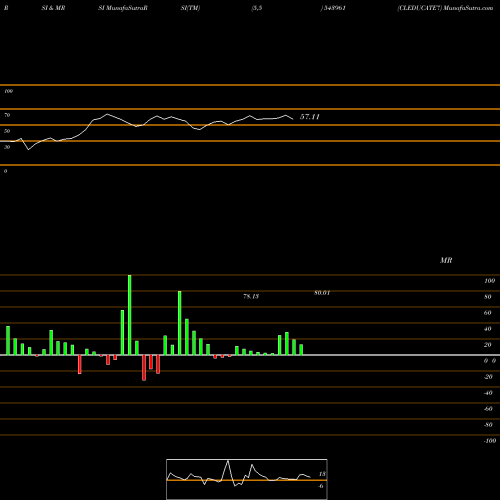The image size is (500, 500).
Task: Click the '(CLEDUCATE7) MunafaSutra.com' header text
Action: [x=445, y=8]
